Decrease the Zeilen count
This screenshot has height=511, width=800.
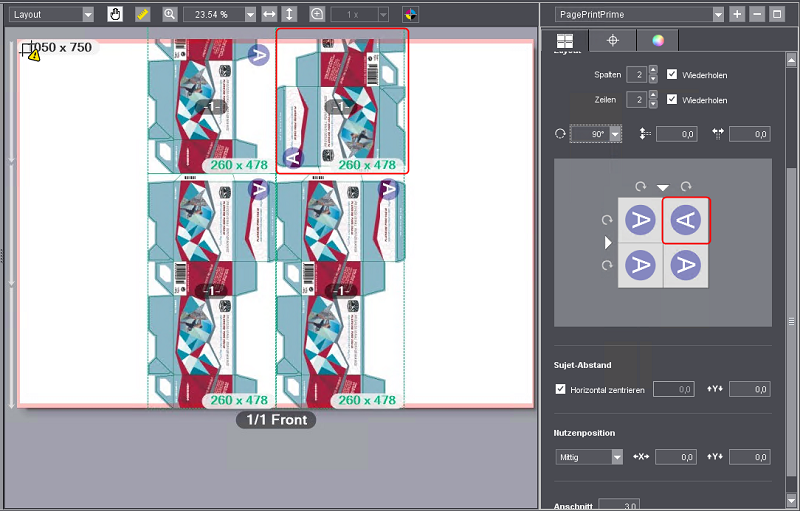[x=653, y=104]
